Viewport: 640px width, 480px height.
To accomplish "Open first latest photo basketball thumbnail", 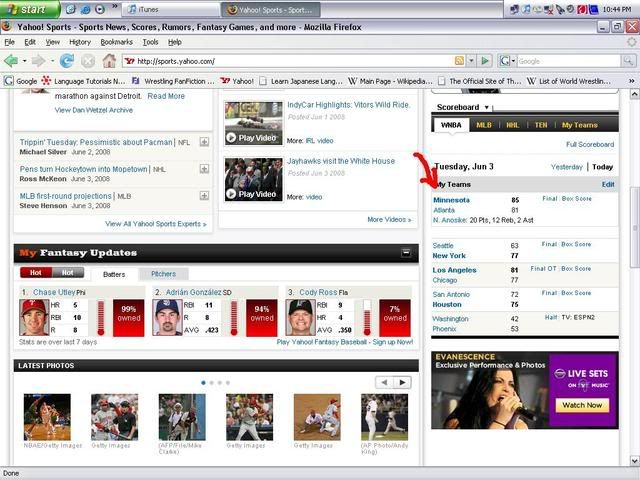I will (47, 417).
